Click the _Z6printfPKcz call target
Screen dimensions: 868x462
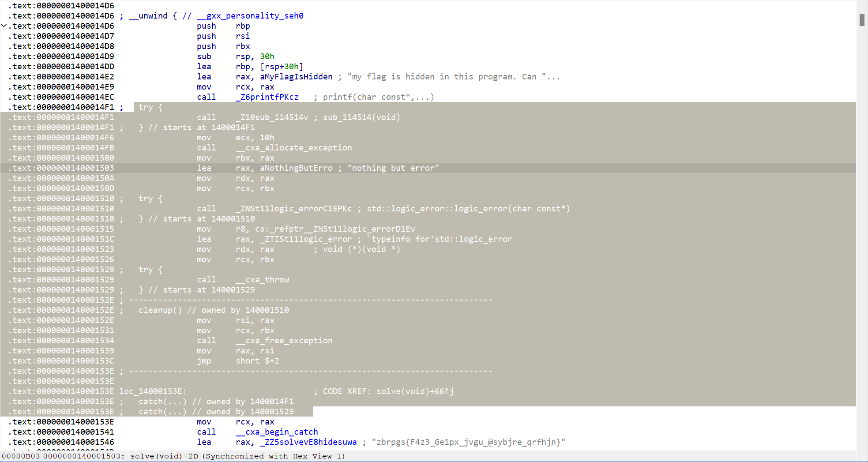click(267, 97)
